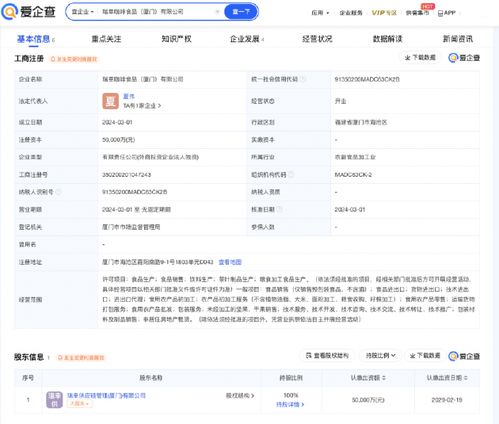Click the help icon next to 核准日期
Viewport: 499px width, 424px height.
[280, 209]
